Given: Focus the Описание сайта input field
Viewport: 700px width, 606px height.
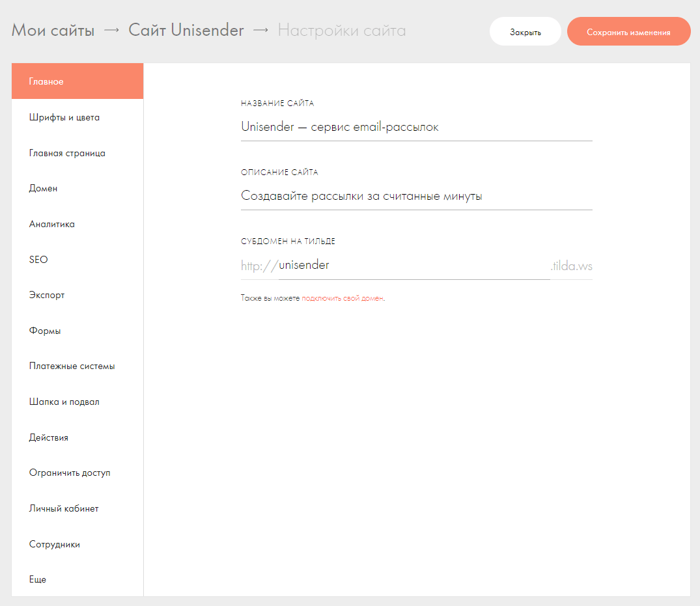Looking at the screenshot, I should click(417, 196).
